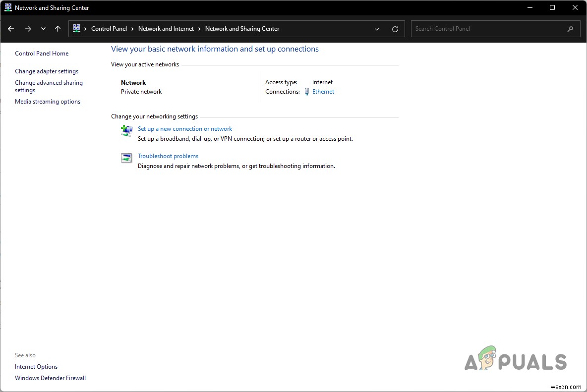
Task: Click the Troubleshoot problems monitor icon
Action: [126, 157]
